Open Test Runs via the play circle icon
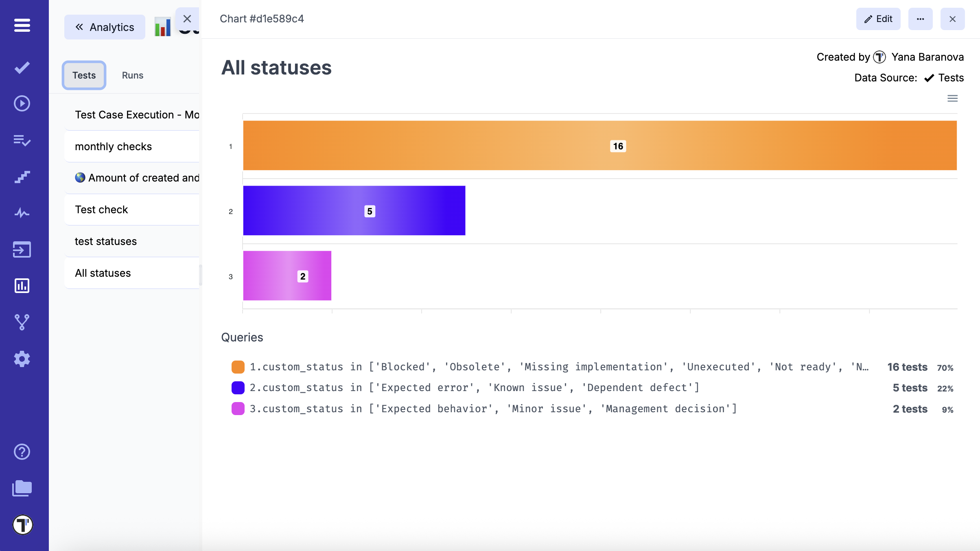 click(22, 104)
